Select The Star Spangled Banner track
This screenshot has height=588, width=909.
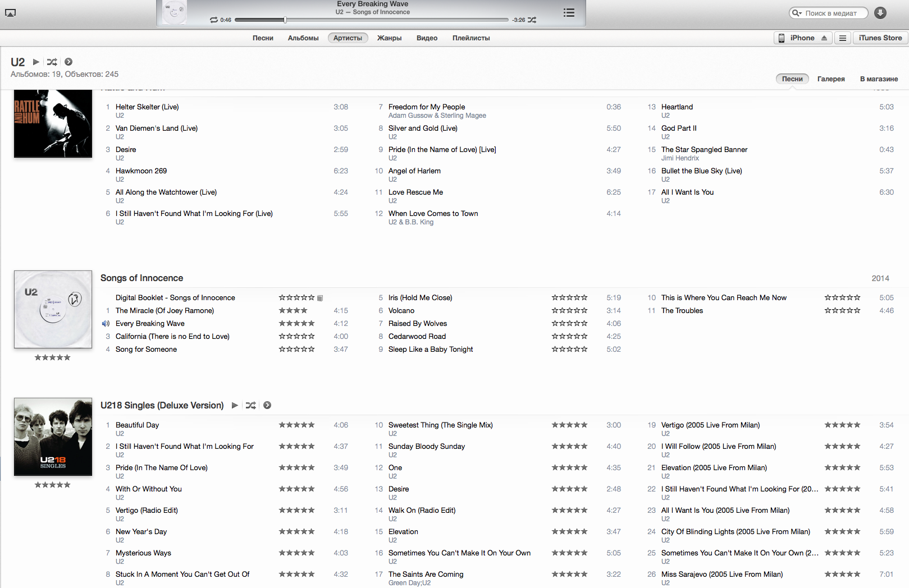pyautogui.click(x=704, y=149)
